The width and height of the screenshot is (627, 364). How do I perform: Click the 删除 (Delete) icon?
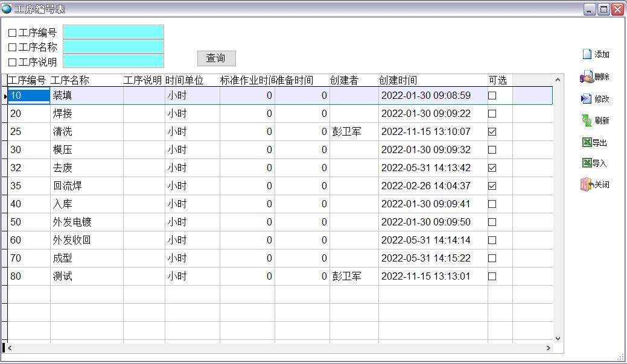click(587, 77)
